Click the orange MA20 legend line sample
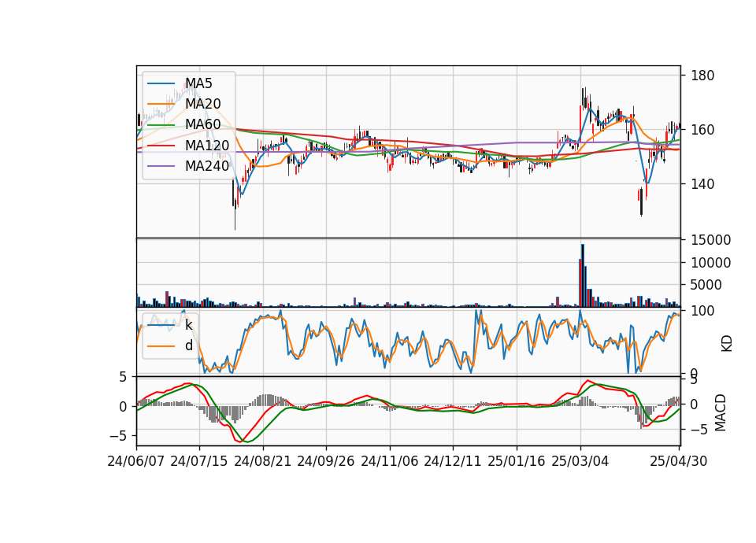This screenshot has width=756, height=543. 161,104
